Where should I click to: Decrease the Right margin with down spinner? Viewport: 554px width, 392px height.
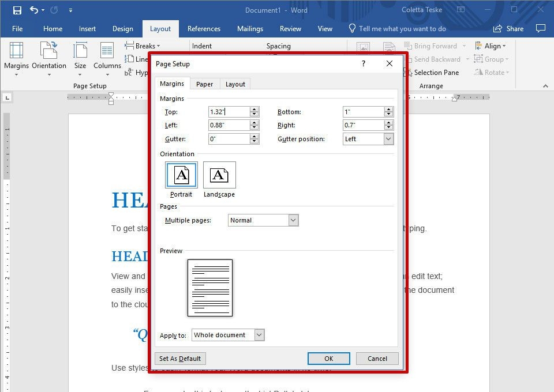[389, 128]
